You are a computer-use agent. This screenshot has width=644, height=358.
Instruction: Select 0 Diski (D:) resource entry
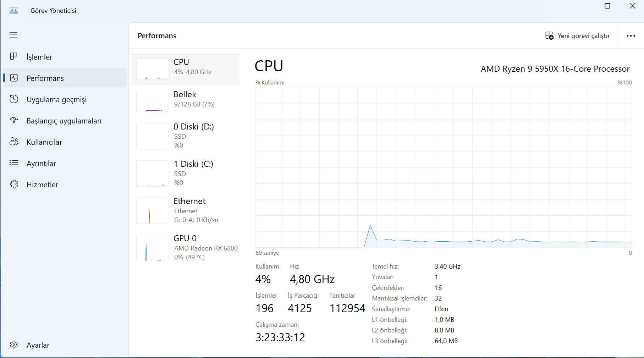[x=185, y=136]
